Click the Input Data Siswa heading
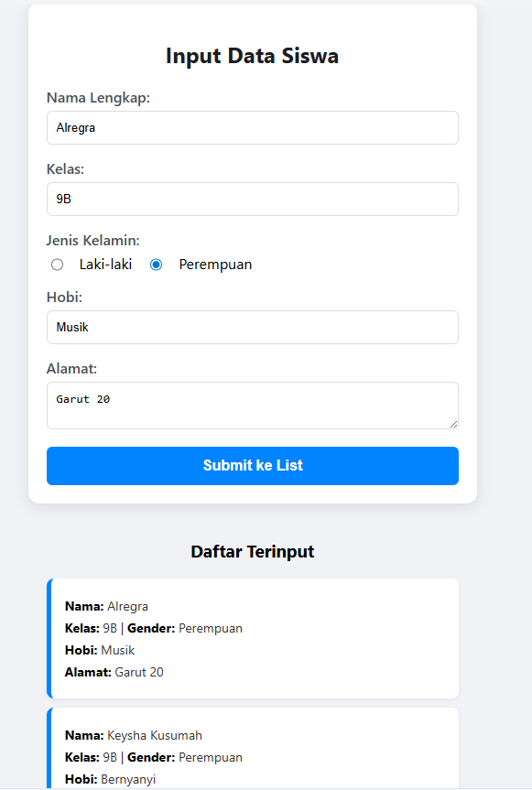Viewport: 532px width, 790px height. (x=253, y=56)
